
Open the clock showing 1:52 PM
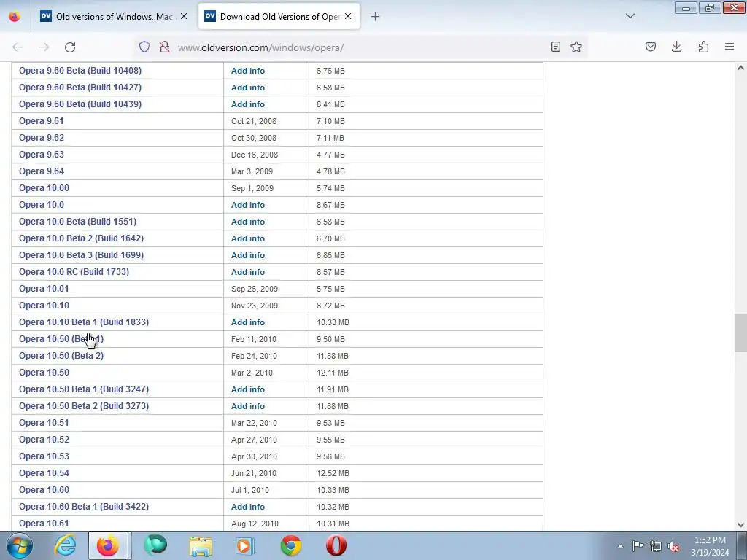(710, 546)
